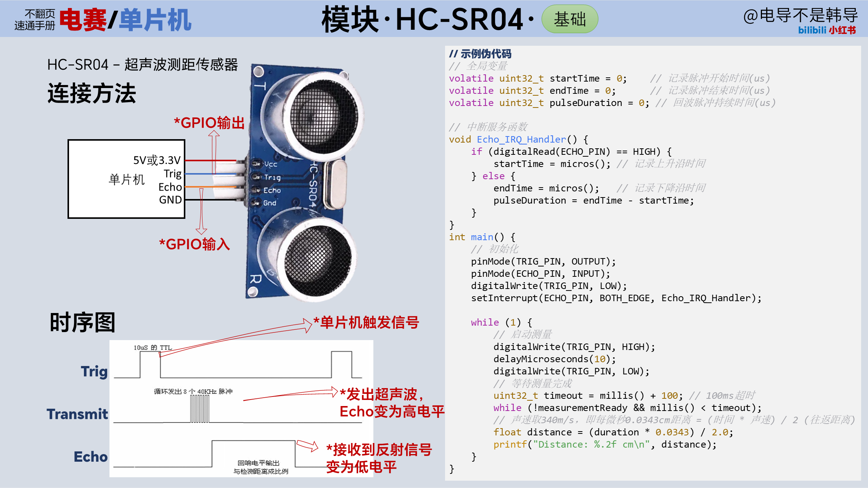This screenshot has height=488, width=868.
Task: Click the while (1) line
Action: [x=502, y=322]
